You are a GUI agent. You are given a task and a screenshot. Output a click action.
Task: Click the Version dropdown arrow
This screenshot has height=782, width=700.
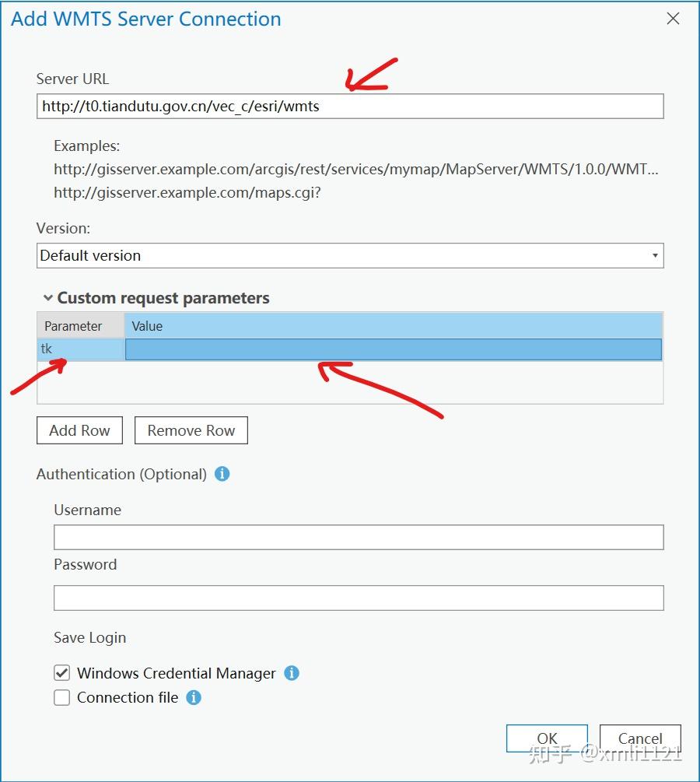(655, 255)
